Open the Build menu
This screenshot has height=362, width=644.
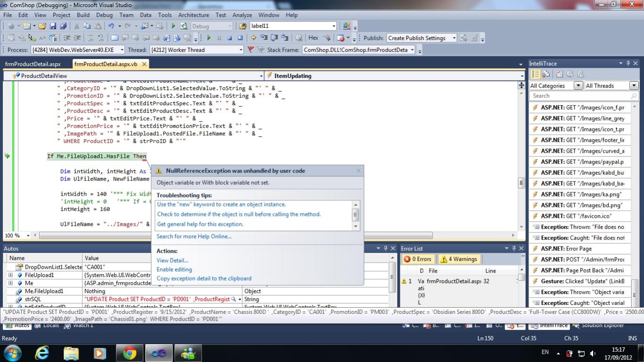point(83,15)
